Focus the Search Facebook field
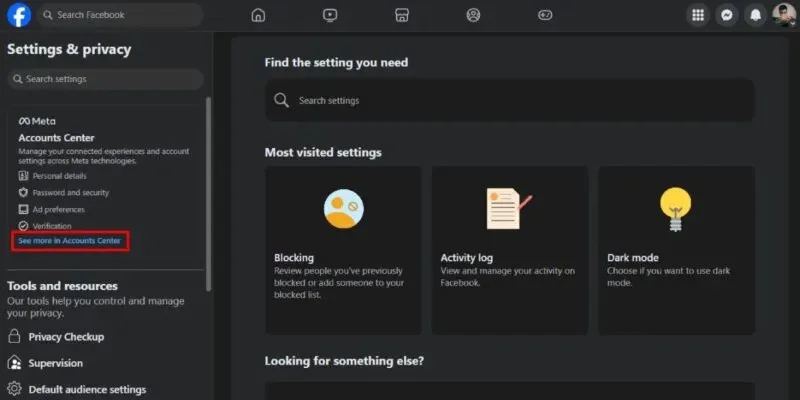Screen dimensions: 800x400 coord(120,15)
